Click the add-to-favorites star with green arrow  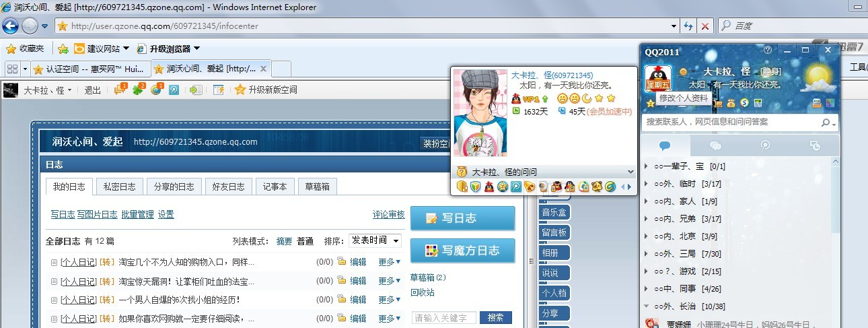63,48
